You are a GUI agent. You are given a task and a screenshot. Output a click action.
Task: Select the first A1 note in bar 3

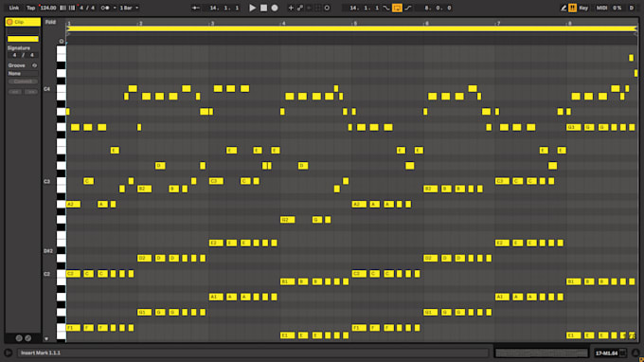216,297
